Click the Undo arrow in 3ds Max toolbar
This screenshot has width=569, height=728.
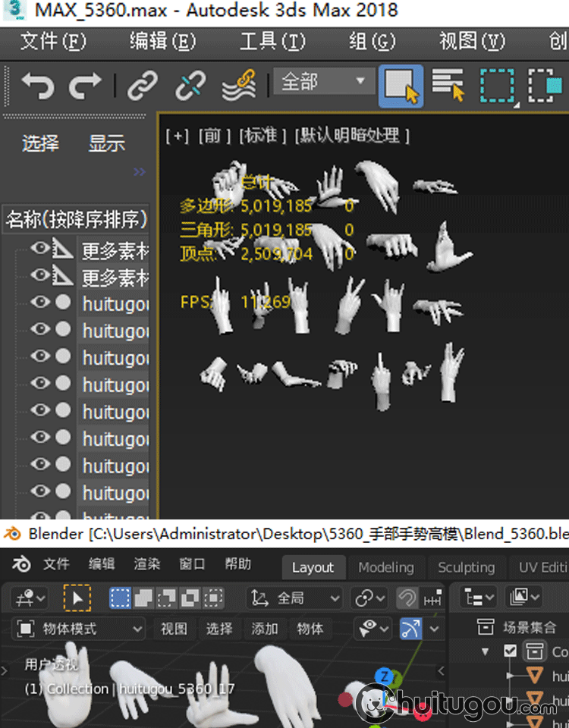(x=37, y=86)
